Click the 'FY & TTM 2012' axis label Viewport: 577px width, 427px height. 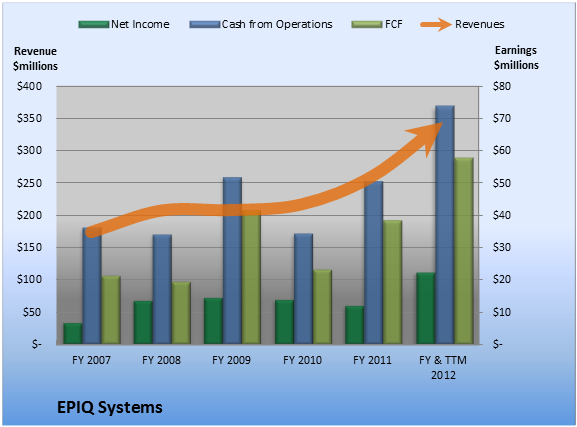[443, 367]
